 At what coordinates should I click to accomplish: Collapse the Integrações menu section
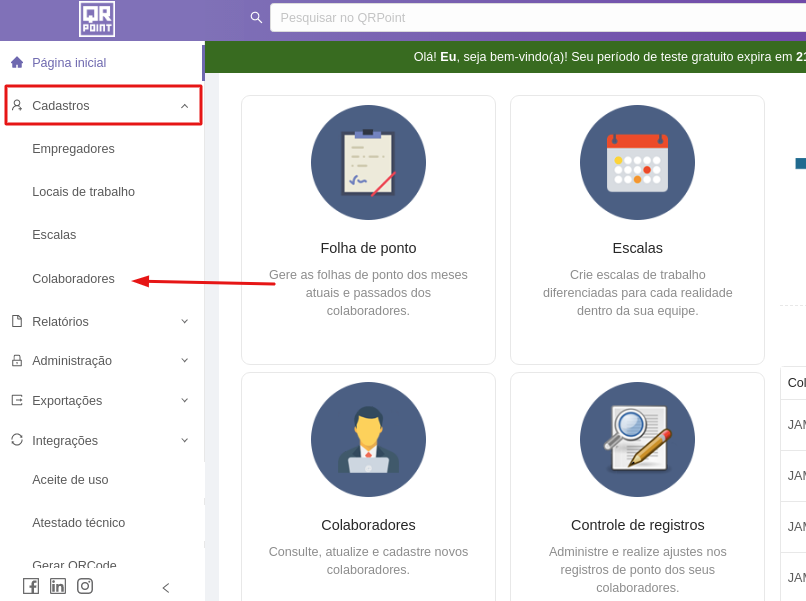(184, 440)
